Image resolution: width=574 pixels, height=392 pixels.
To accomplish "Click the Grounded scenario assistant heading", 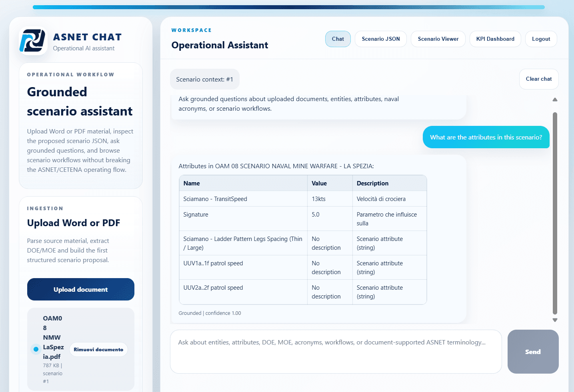I will (x=80, y=101).
